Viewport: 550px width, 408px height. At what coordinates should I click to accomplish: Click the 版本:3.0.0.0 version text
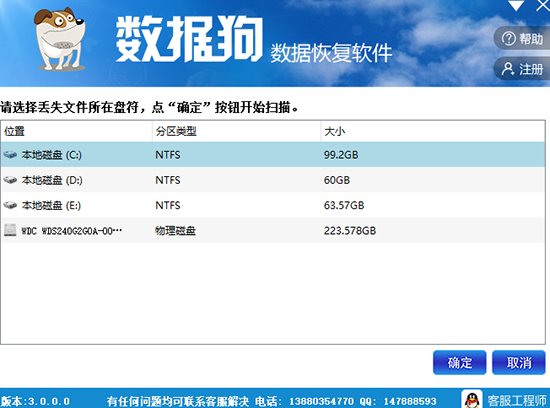[x=35, y=401]
